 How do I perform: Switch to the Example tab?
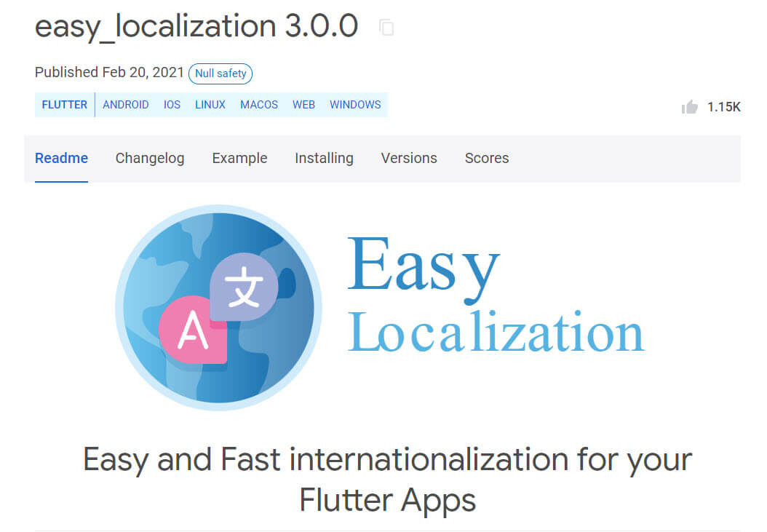point(239,158)
